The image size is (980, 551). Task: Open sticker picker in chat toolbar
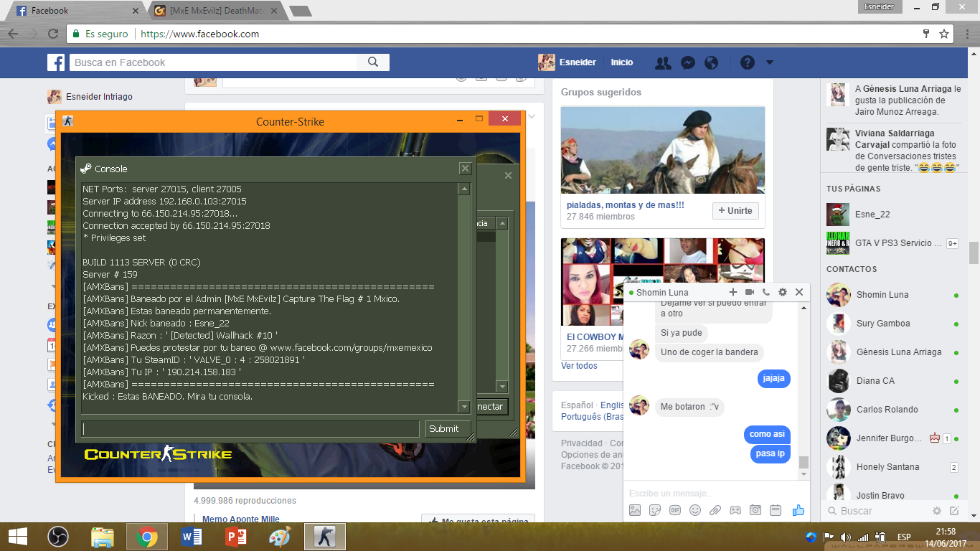tap(655, 510)
